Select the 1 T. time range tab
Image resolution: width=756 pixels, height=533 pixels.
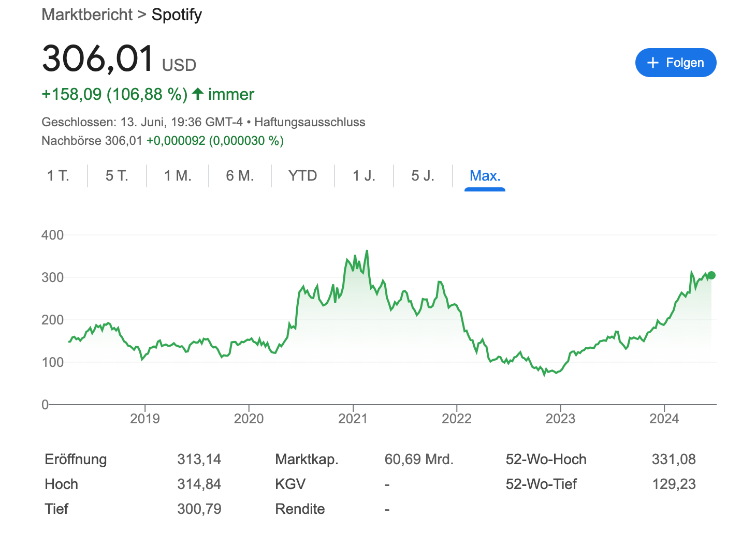click(58, 176)
